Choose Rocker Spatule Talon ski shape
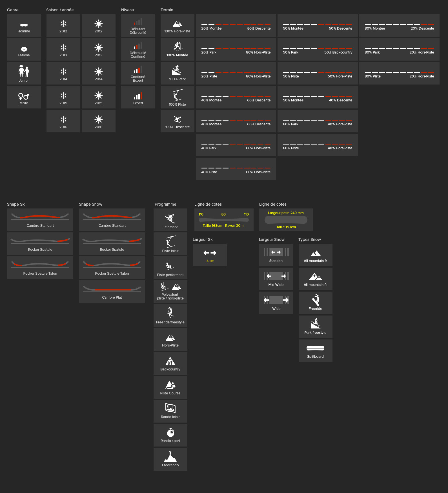Screen dimensions: 448x493 (40, 267)
